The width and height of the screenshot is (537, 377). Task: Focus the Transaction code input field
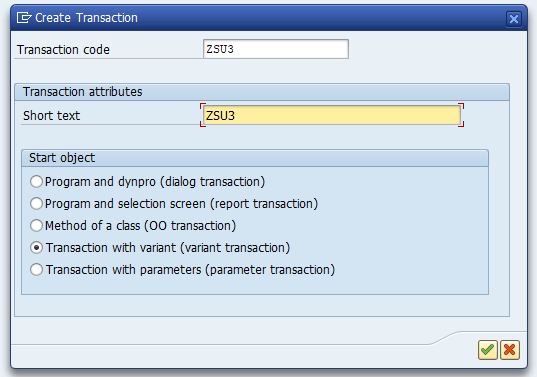276,49
